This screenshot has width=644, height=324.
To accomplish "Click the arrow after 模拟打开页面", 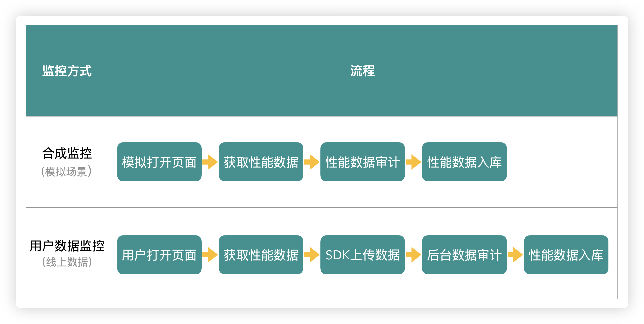I will [x=210, y=162].
